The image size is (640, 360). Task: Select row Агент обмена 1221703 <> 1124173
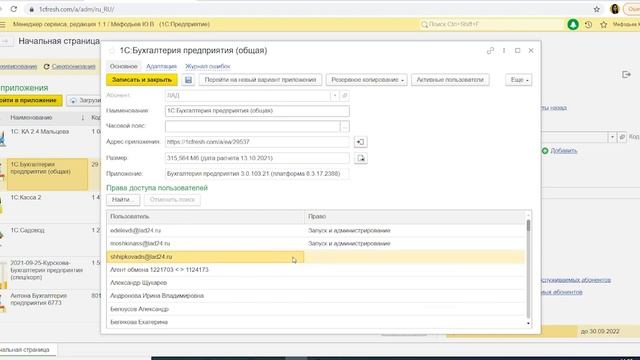[x=316, y=270]
